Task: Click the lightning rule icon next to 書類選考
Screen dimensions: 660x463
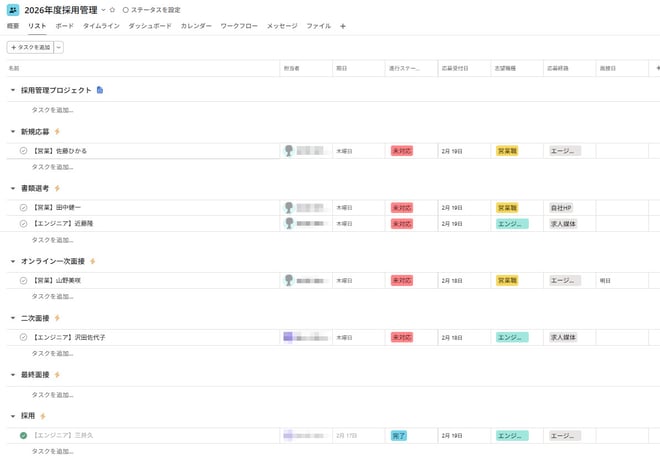Action: pyautogui.click(x=57, y=188)
